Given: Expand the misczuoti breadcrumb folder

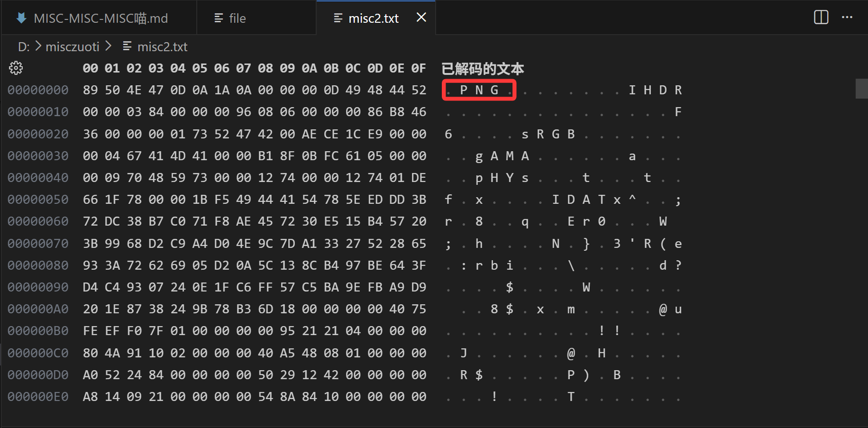Looking at the screenshot, I should pos(73,46).
